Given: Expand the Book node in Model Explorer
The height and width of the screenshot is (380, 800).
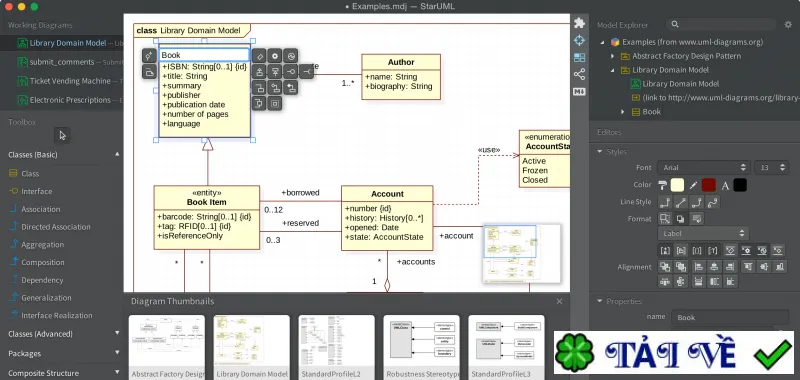Looking at the screenshot, I should pos(622,112).
